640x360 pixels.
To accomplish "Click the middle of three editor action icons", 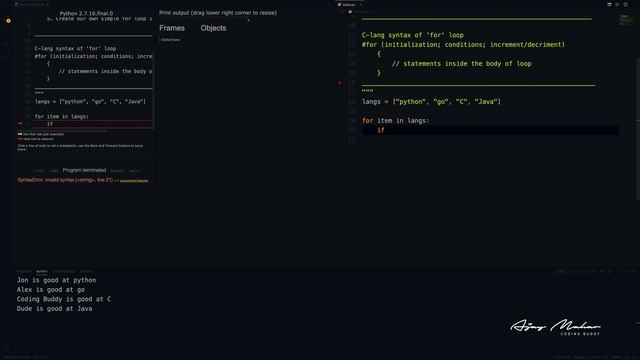I will tap(618, 4).
